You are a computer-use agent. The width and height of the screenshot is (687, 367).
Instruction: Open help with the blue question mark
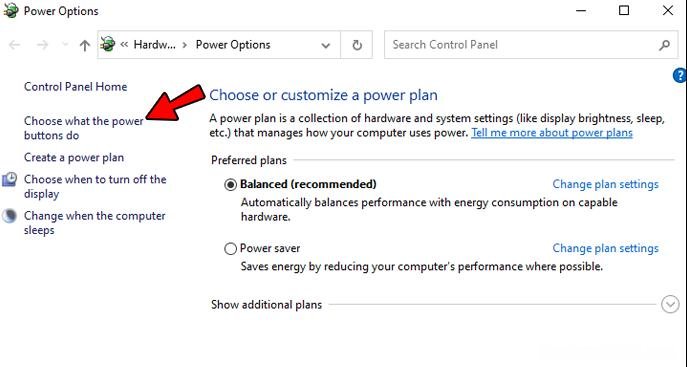point(680,75)
